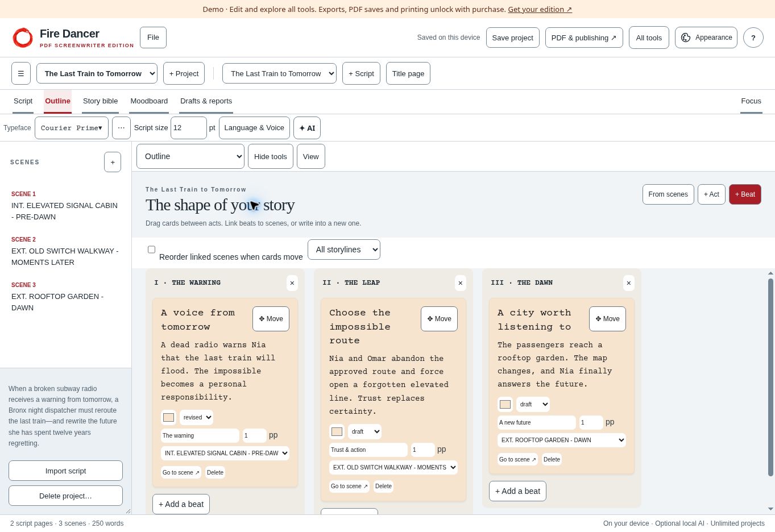Open more typeface options ellipsis
Screen dimensions: 775x532
coord(121,128)
